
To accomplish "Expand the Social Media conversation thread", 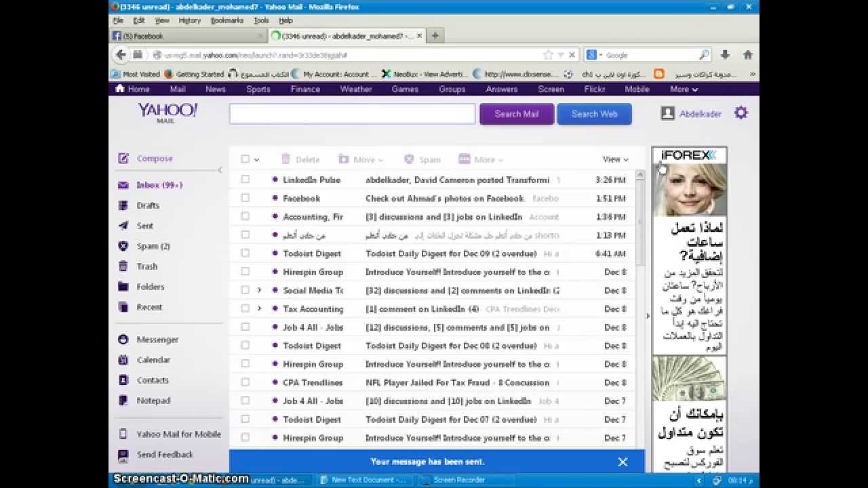I will point(259,290).
